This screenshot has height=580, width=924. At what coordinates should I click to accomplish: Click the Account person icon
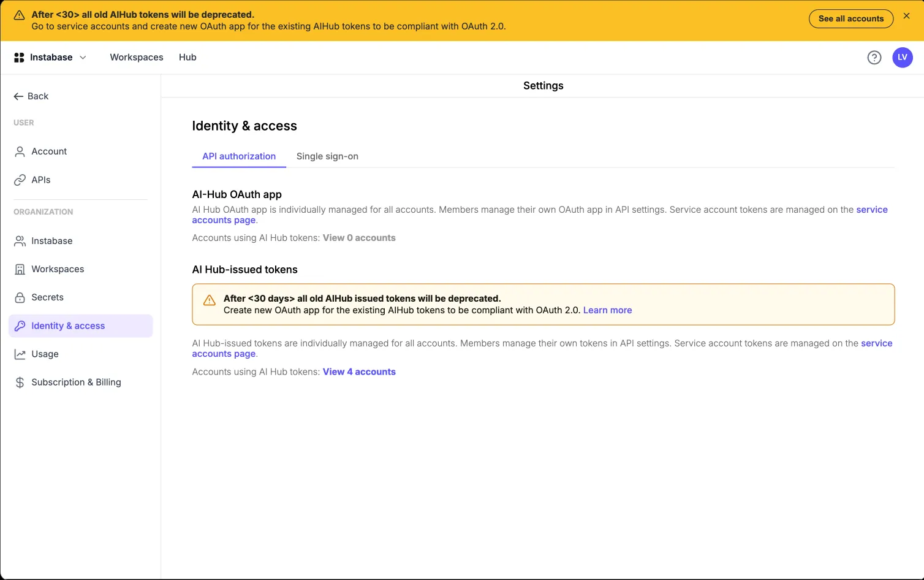(x=20, y=151)
